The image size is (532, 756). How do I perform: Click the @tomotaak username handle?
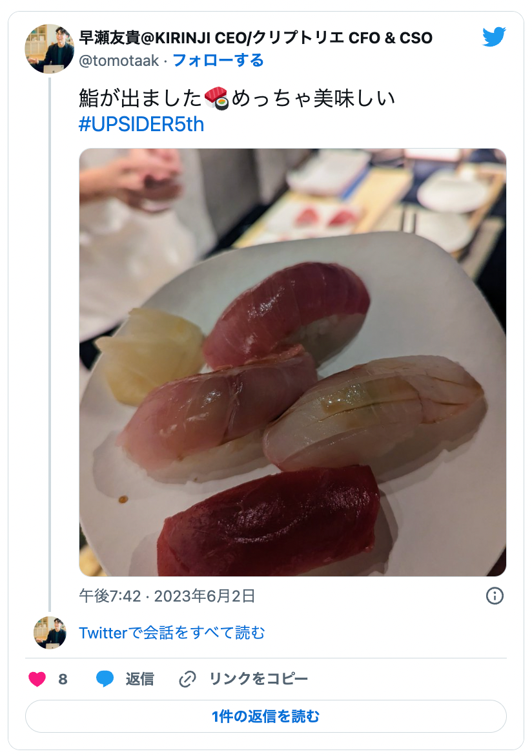(119, 61)
